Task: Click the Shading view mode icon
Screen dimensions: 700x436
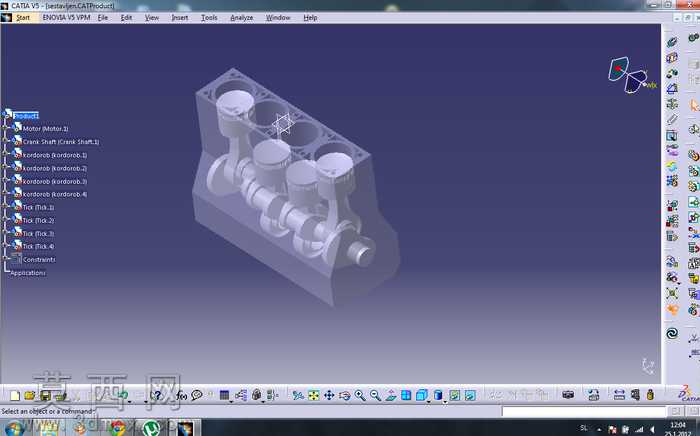Action: tap(438, 395)
